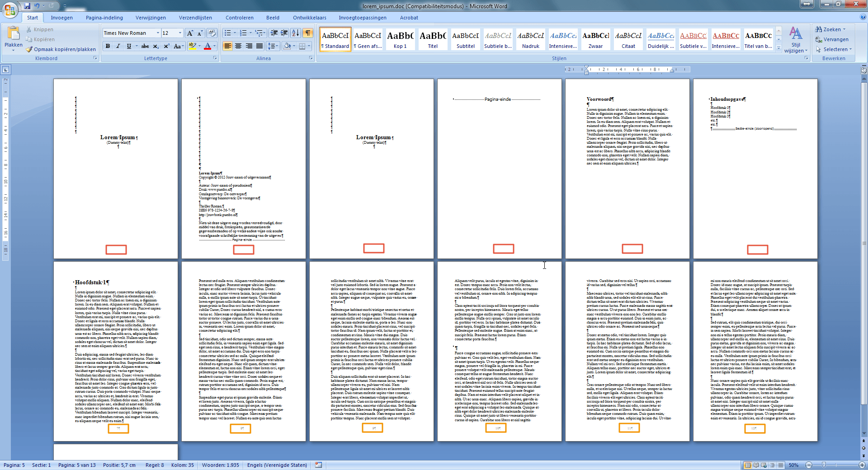868x470 pixels.
Task: Apply the Subtitel style
Action: tap(465, 39)
